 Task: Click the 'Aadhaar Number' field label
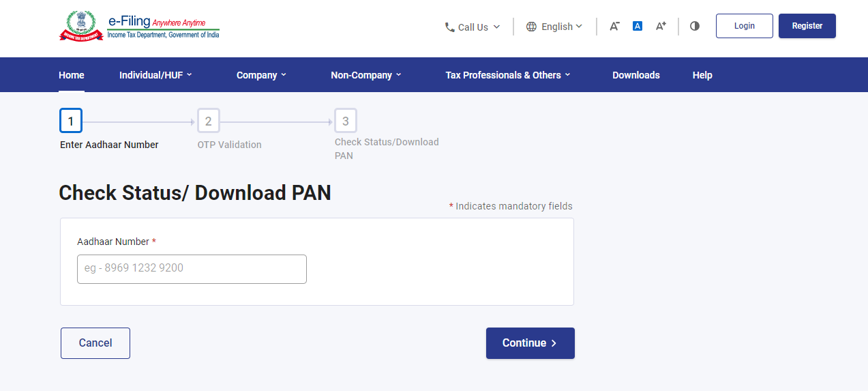coord(117,242)
